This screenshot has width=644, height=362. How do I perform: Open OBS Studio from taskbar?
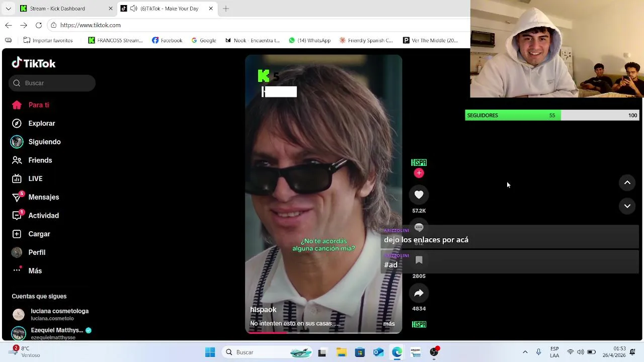click(434, 352)
